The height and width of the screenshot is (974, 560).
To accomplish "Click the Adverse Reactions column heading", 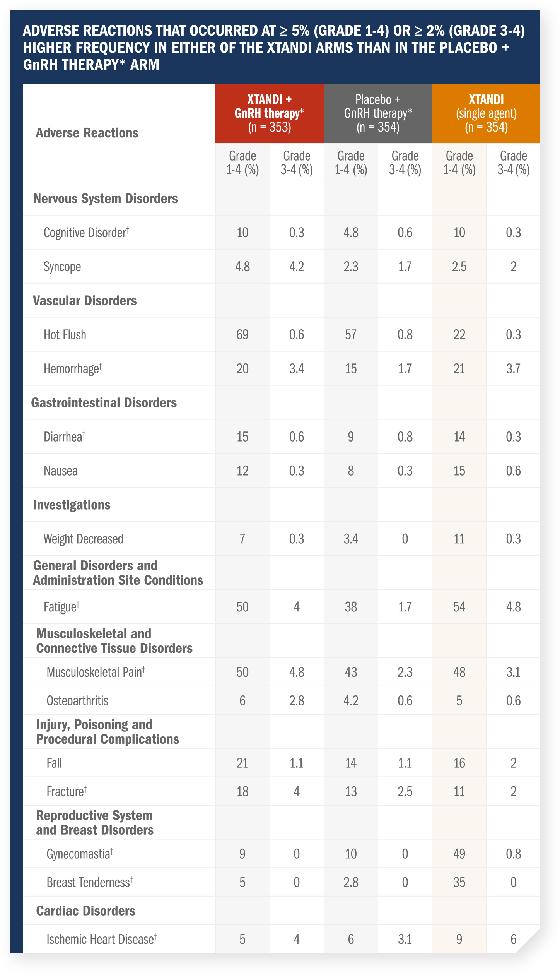I will point(87,133).
